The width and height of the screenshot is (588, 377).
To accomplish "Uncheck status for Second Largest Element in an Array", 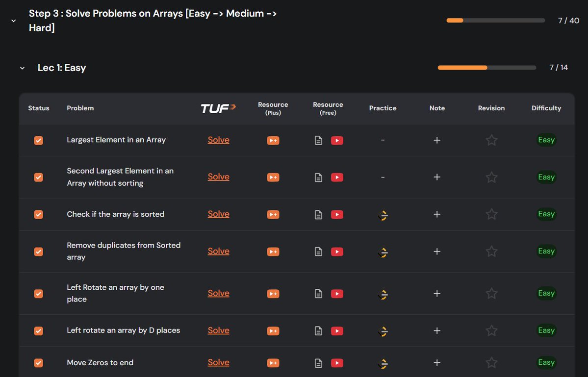I will click(x=38, y=177).
